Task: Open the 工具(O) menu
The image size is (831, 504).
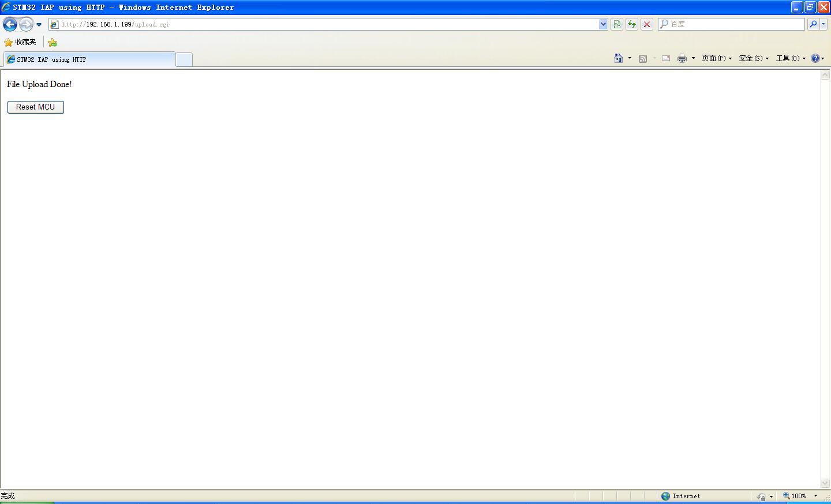Action: click(791, 58)
